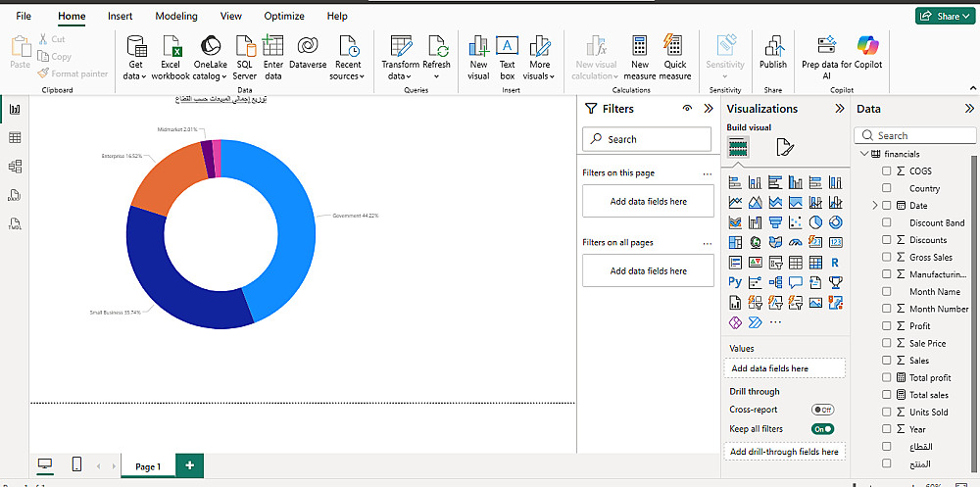Click the Filters pane search box
The width and height of the screenshot is (980, 487).
647,139
